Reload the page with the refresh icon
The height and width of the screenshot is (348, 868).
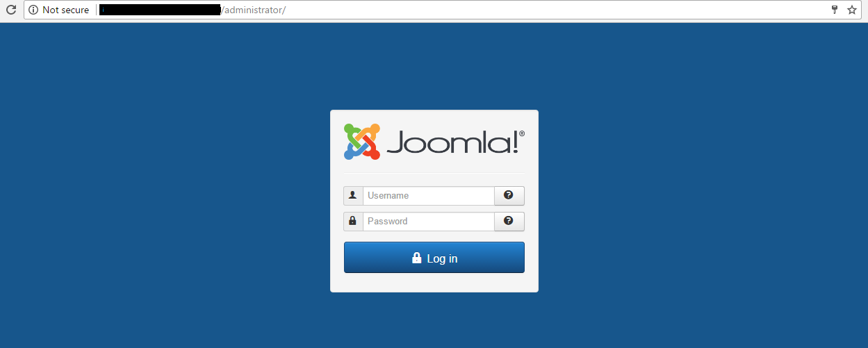point(11,10)
